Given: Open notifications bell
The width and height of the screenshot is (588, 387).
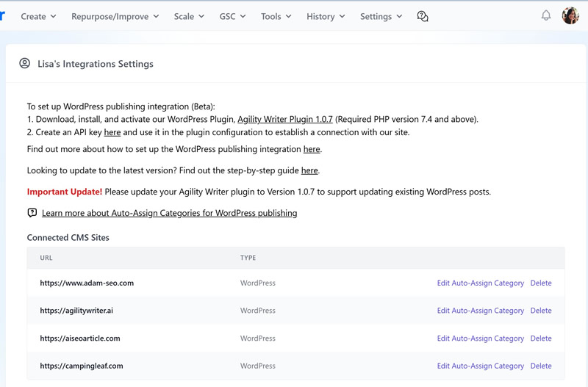Looking at the screenshot, I should [546, 15].
